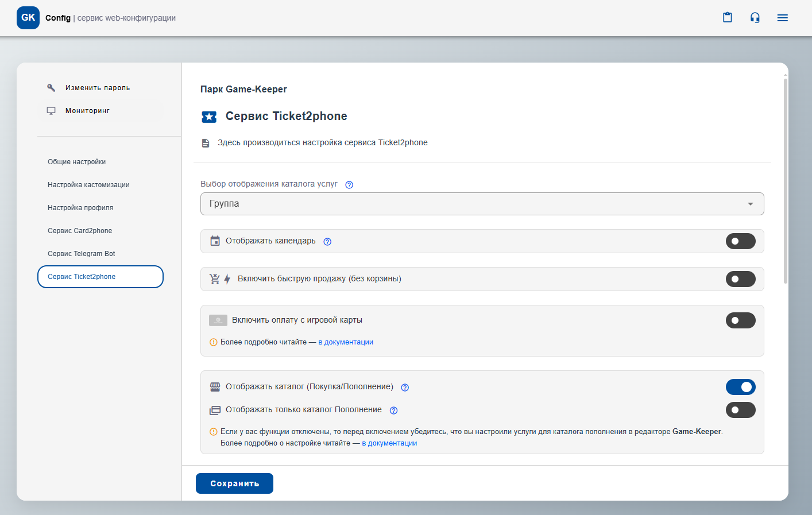Open help icon next to Отображать календарь
This screenshot has height=515, width=812.
tap(327, 242)
